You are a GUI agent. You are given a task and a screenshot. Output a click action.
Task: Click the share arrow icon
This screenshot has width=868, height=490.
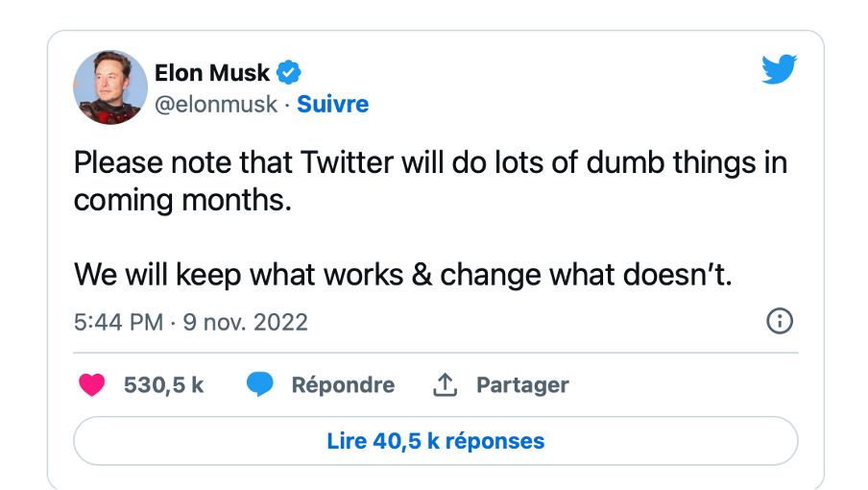tap(444, 385)
